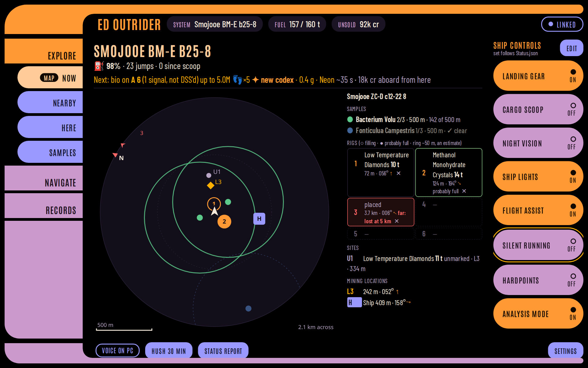Select the rig 1 circle marker on map

pos(214,204)
